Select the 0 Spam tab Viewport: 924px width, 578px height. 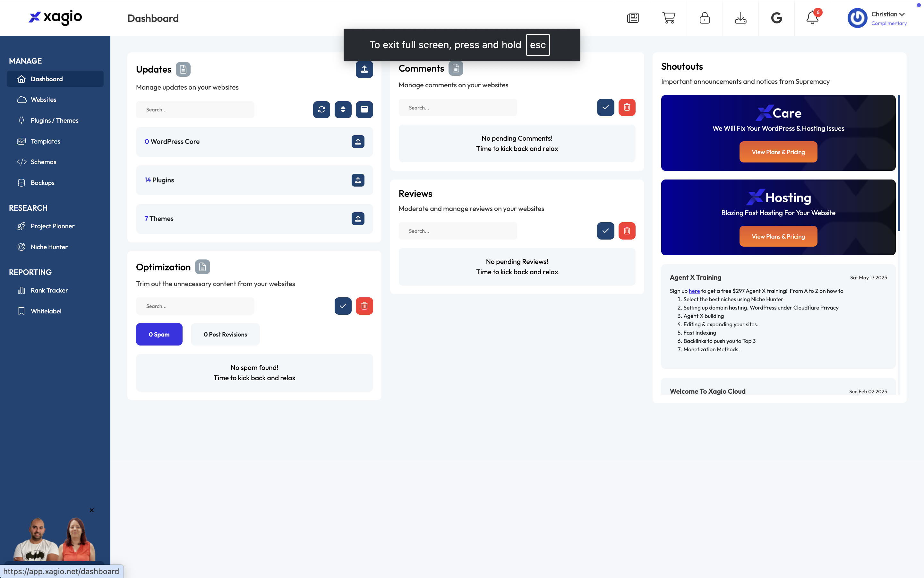click(159, 334)
